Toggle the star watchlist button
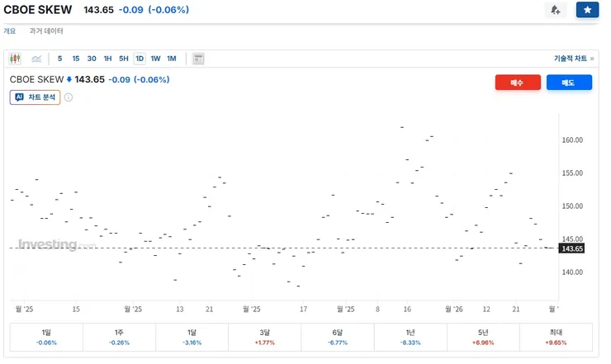The height and width of the screenshot is (364, 611). click(x=587, y=10)
